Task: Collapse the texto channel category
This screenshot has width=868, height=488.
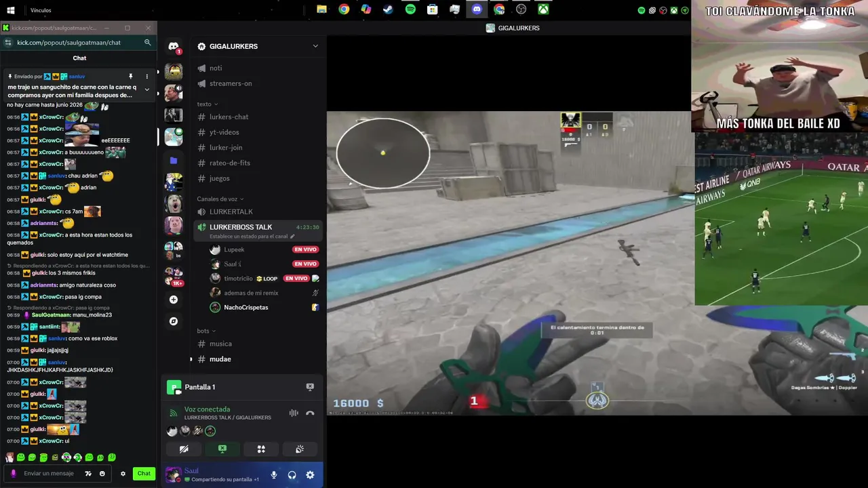Action: click(207, 104)
